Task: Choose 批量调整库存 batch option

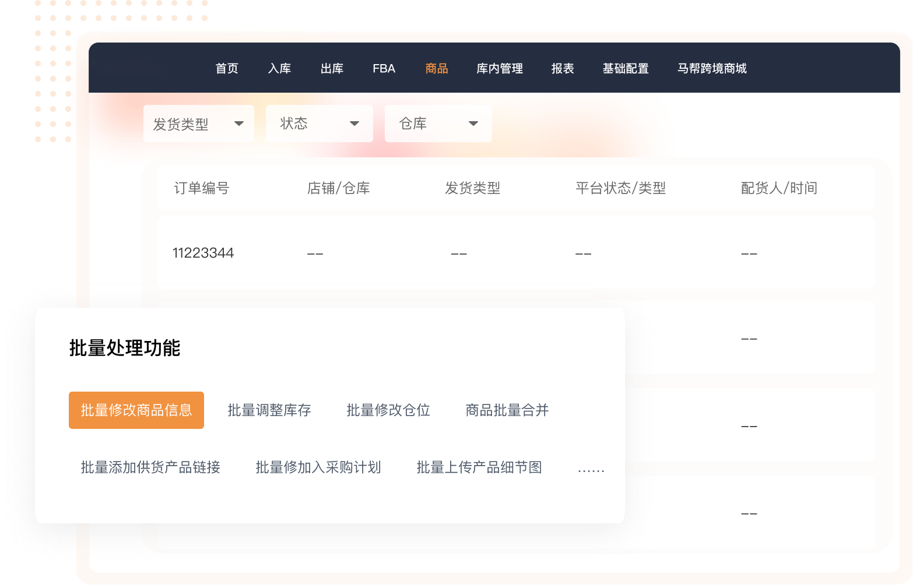Action: [x=269, y=410]
